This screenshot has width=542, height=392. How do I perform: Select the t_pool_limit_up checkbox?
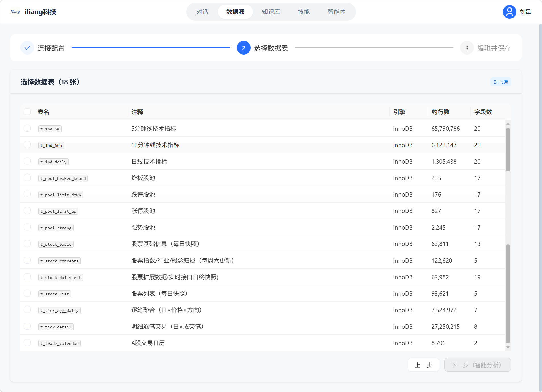27,211
